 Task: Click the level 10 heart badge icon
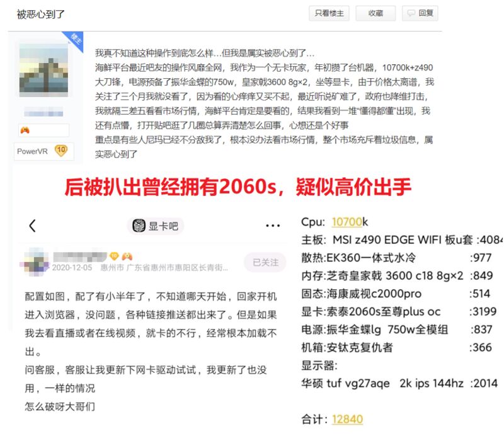click(61, 151)
